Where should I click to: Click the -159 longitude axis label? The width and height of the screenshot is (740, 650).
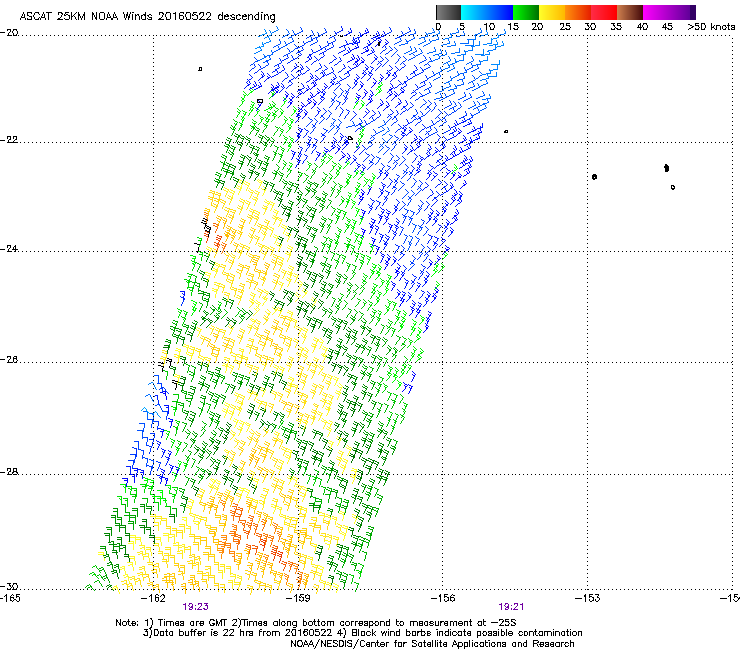(298, 598)
